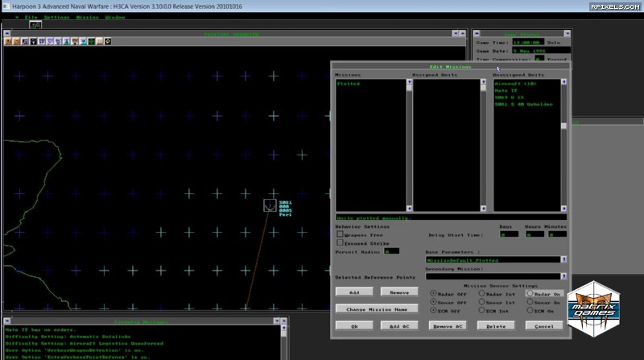The height and width of the screenshot is (360, 644).
Task: Open the Settings menu
Action: click(x=56, y=16)
